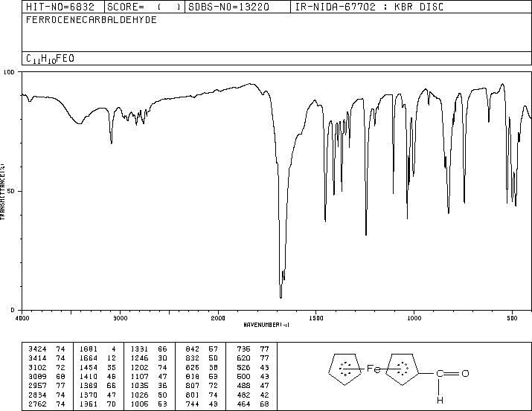Select the 1370 peak table entry
This screenshot has height=411, width=532.
coord(97,395)
